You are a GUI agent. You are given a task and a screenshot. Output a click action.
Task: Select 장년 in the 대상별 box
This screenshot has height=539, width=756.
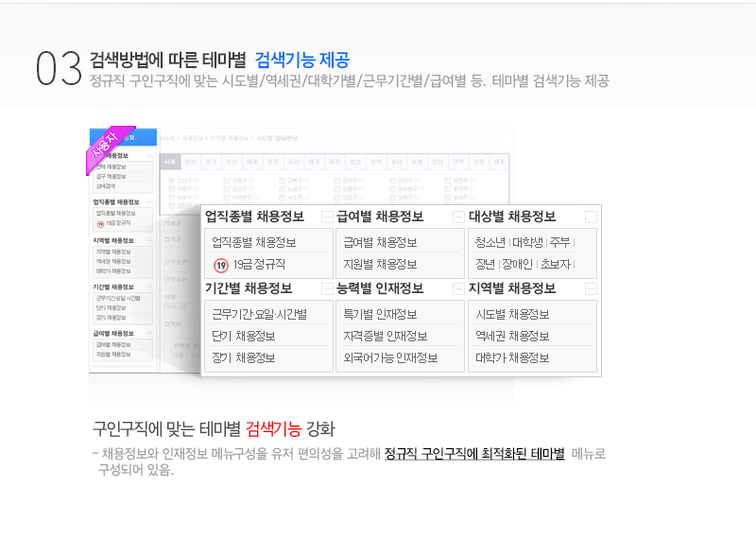[x=485, y=265]
